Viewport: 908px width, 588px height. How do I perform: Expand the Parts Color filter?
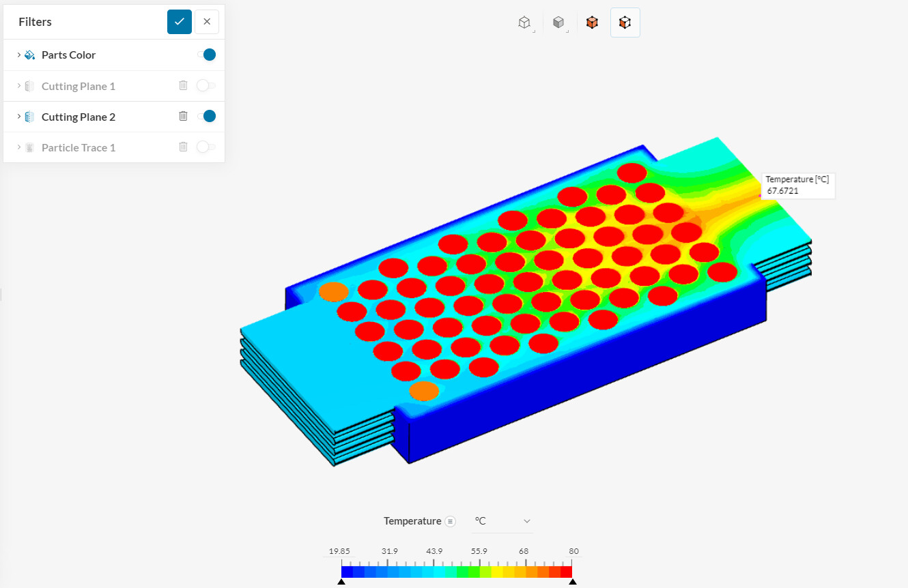click(x=18, y=55)
